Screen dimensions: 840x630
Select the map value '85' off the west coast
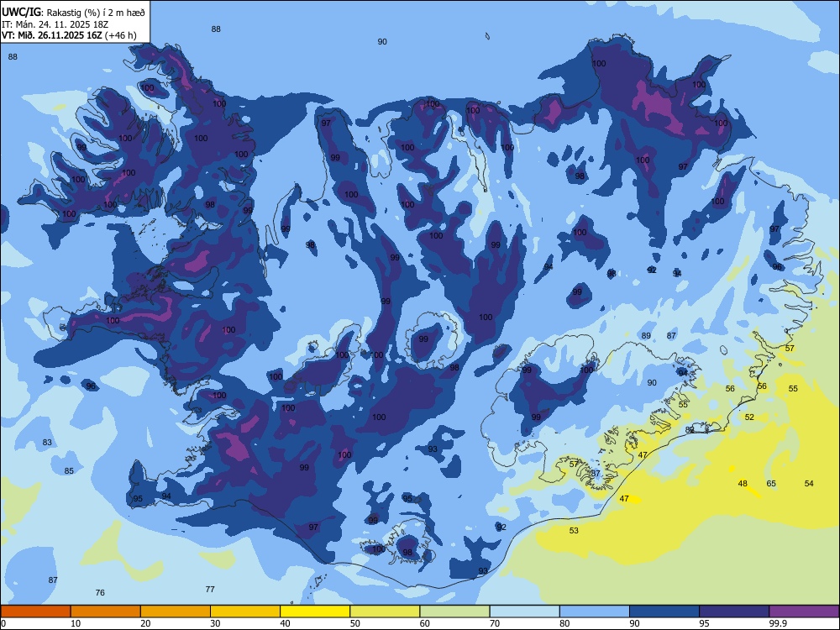pos(69,471)
